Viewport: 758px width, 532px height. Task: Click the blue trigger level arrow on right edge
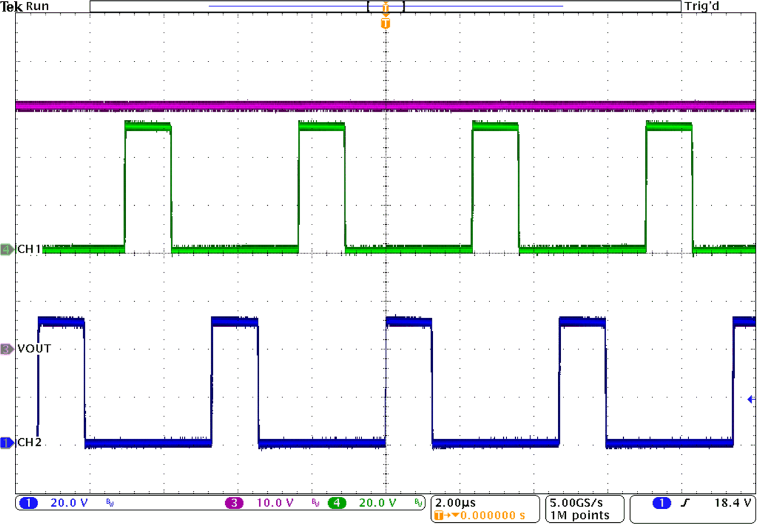[x=752, y=400]
